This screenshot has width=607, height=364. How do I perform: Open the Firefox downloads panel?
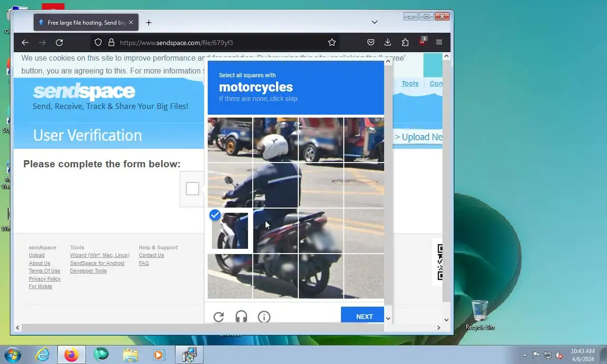click(x=387, y=43)
